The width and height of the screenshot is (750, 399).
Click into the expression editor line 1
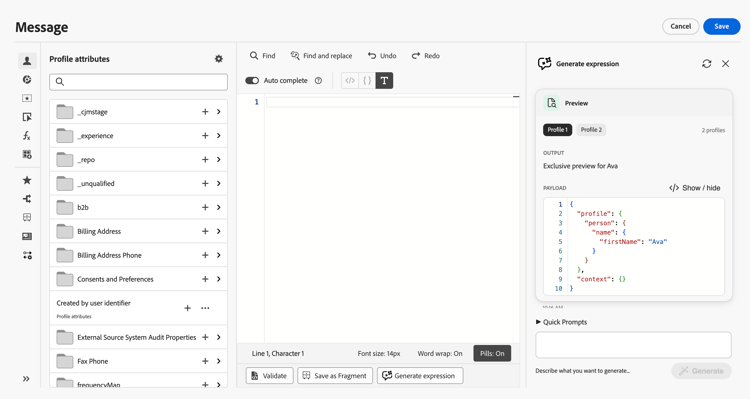(x=392, y=102)
